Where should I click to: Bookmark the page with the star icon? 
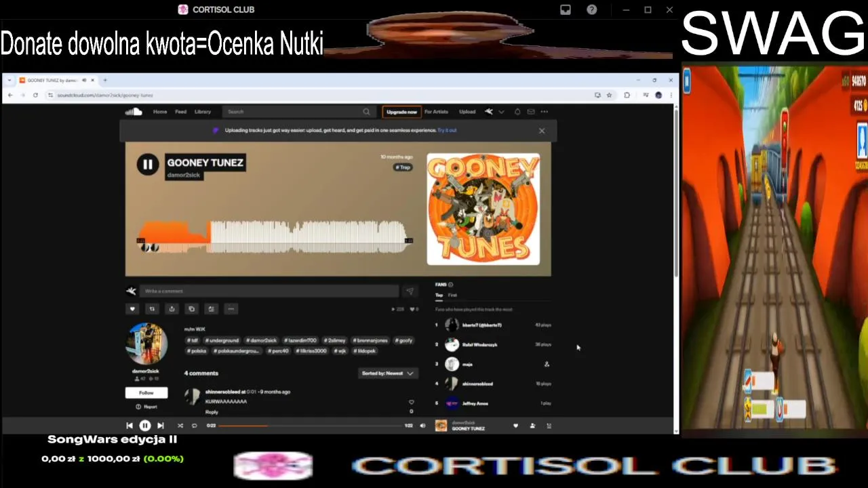click(609, 95)
